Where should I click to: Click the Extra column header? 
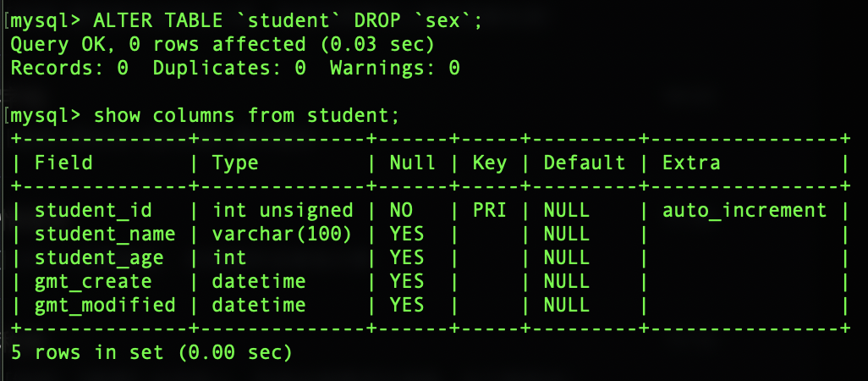coord(690,163)
